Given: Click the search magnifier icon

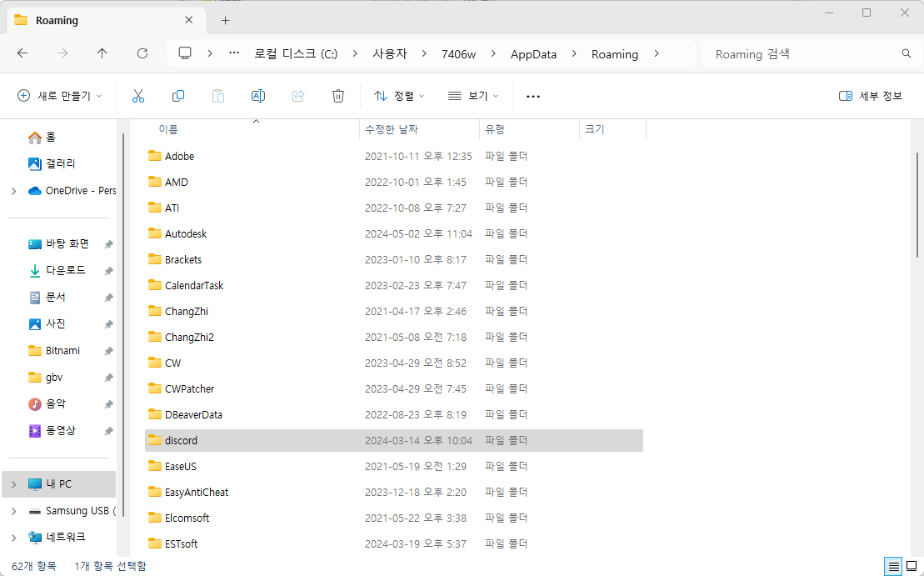Looking at the screenshot, I should coord(907,53).
